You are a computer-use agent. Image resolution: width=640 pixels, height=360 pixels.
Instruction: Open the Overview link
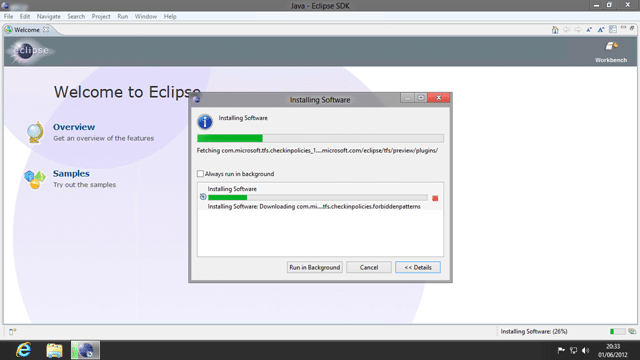tap(74, 127)
